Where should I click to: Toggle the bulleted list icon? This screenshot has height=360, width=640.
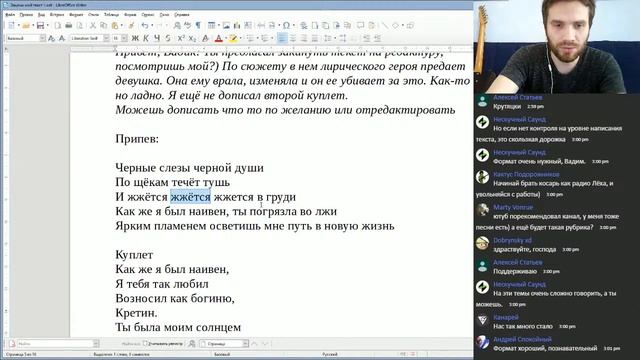[249, 38]
